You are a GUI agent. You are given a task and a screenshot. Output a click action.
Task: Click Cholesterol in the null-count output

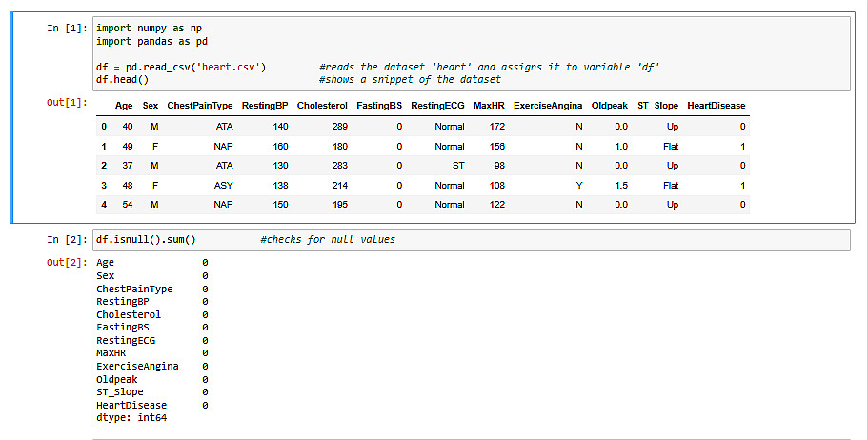(x=129, y=314)
